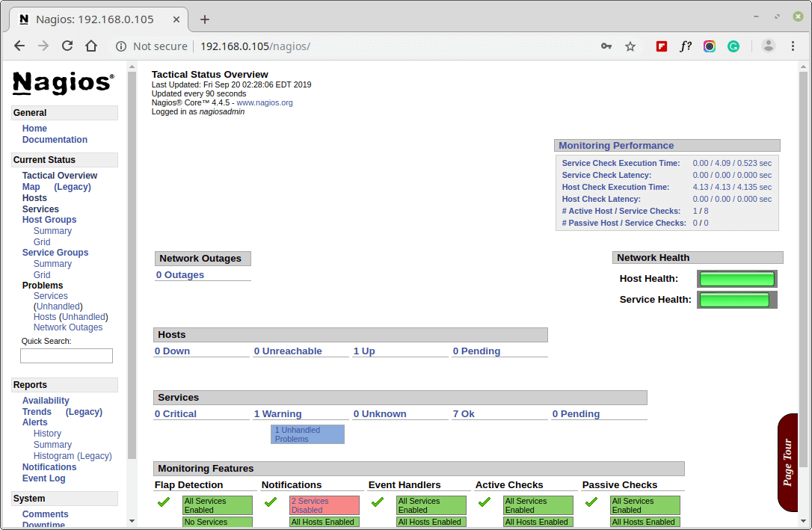
Task: Click the Flap Detection green checkmark
Action: pyautogui.click(x=164, y=502)
